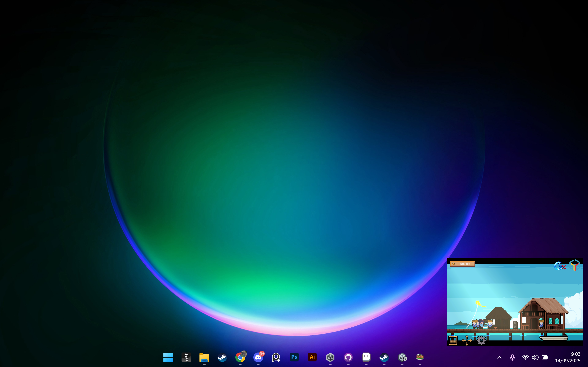Open the volume speaker control
The width and height of the screenshot is (588, 367).
(x=535, y=357)
